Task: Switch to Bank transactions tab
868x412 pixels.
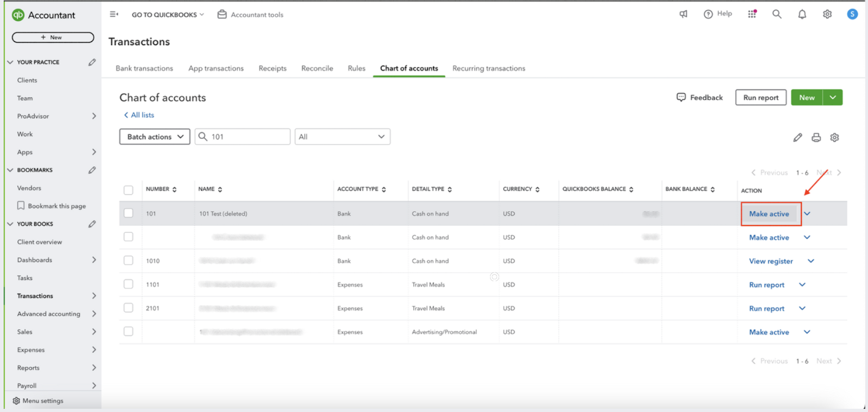Action: coord(144,68)
